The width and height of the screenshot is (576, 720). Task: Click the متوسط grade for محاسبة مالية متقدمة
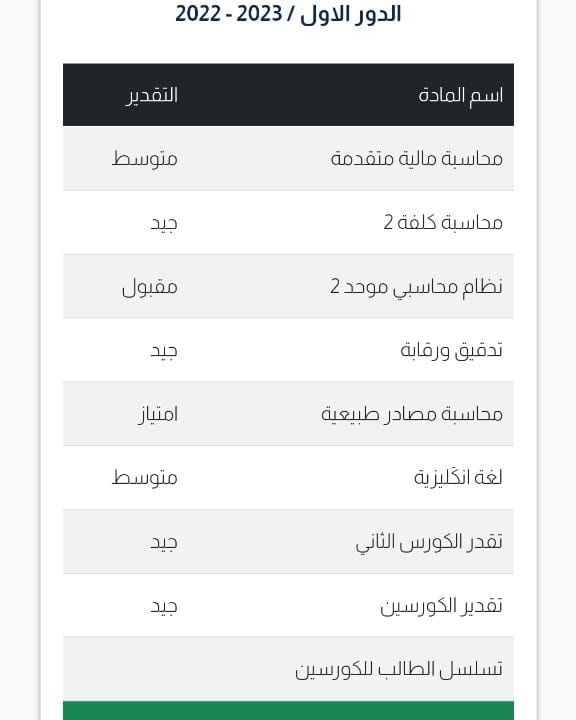click(145, 159)
